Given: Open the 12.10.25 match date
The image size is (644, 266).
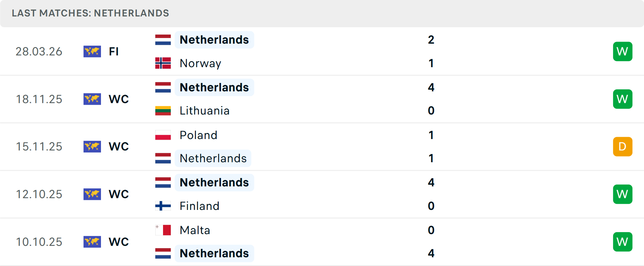Looking at the screenshot, I should [x=39, y=194].
